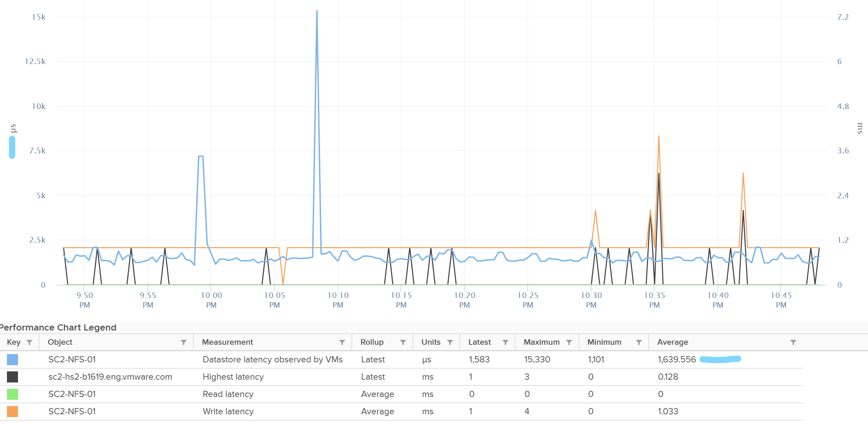The height and width of the screenshot is (424, 868).
Task: Open filter icon for Rollup column
Action: pos(403,342)
